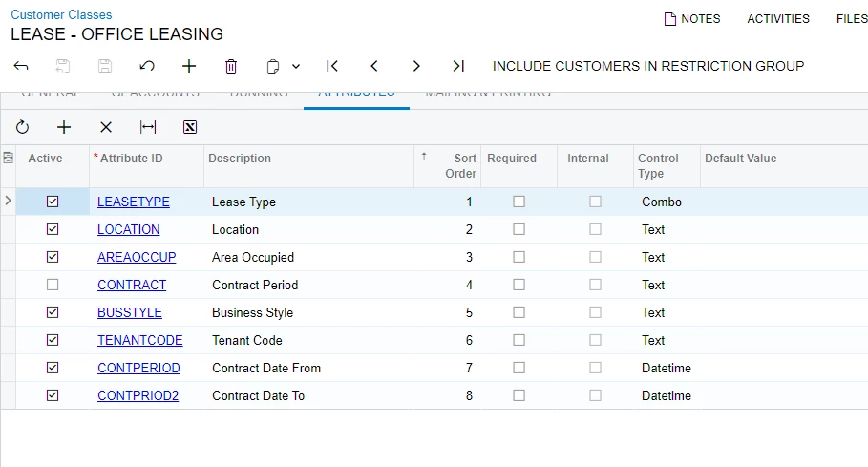
Task: Add a new record with plus icon
Action: [189, 66]
